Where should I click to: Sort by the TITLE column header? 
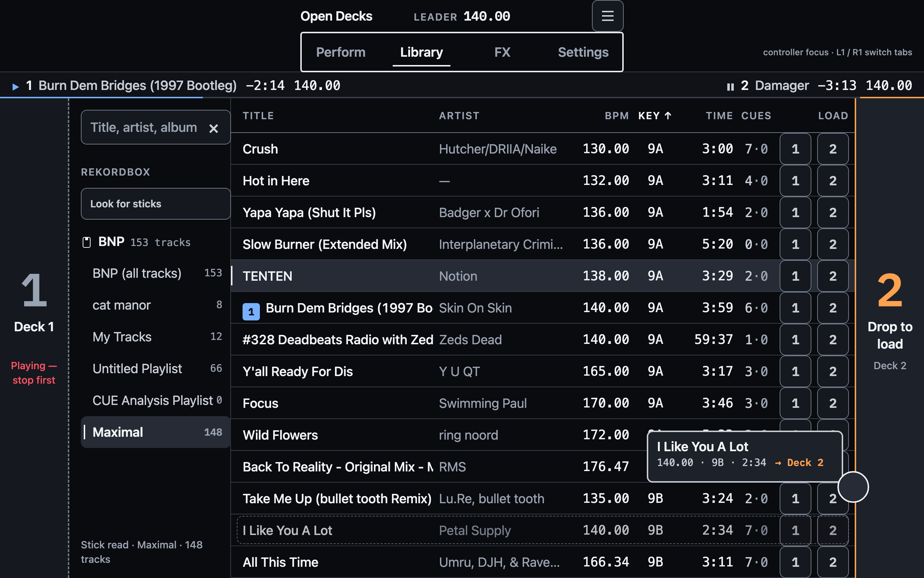pos(258,116)
